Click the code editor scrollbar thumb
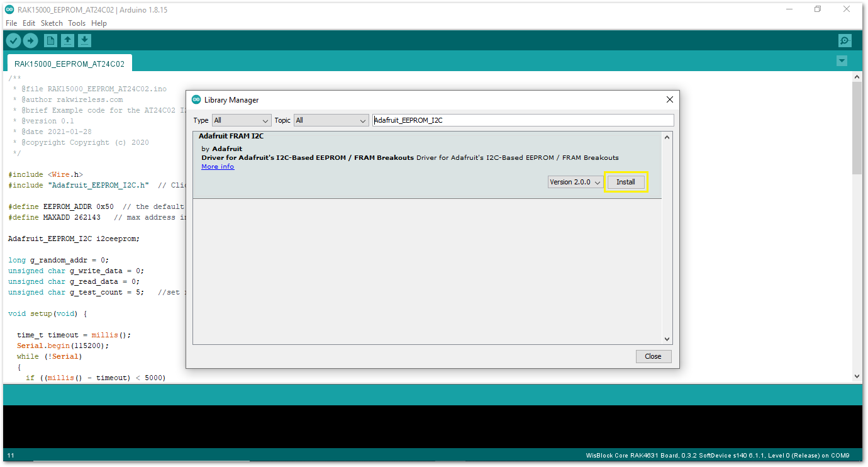 [x=857, y=128]
